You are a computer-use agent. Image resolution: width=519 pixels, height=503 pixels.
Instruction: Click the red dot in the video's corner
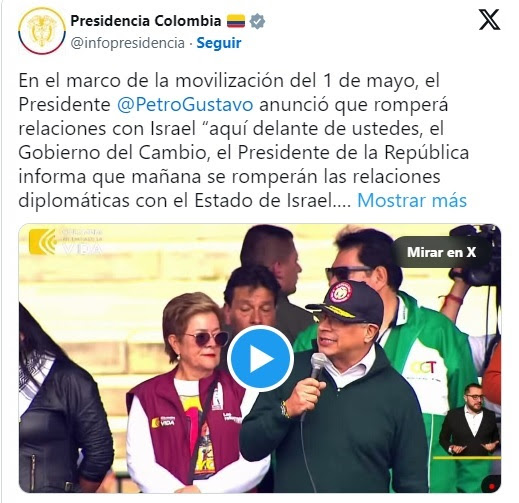(491, 487)
